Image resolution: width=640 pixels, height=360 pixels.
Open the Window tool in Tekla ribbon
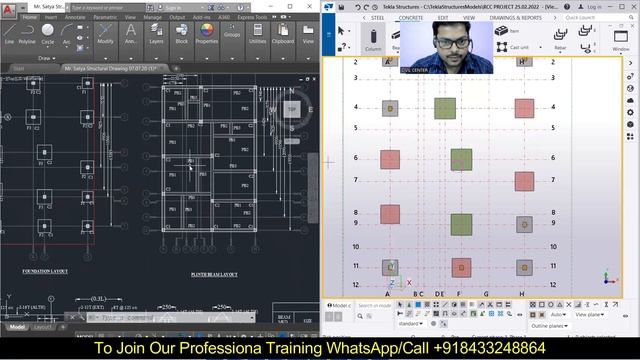coord(621,40)
